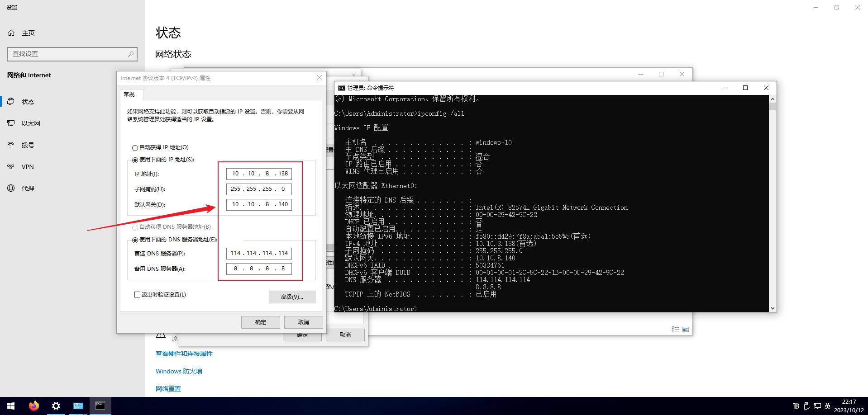Image resolution: width=868 pixels, height=415 pixels.
Task: Confirm with 确定 in IPv4 dialog
Action: (x=261, y=322)
